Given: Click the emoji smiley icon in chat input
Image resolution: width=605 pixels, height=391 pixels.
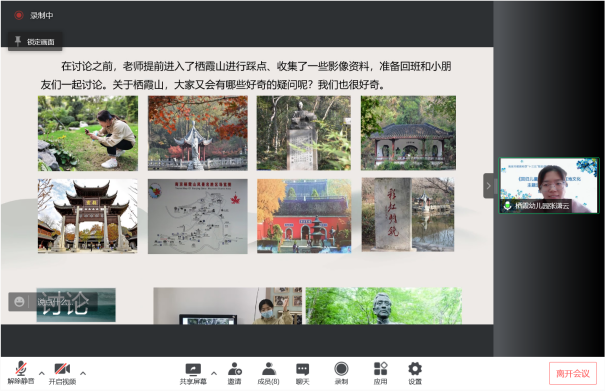Looking at the screenshot, I should [x=19, y=301].
